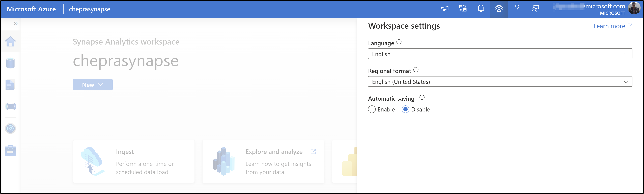Open the Integrate hub pipeline icon

tap(11, 106)
